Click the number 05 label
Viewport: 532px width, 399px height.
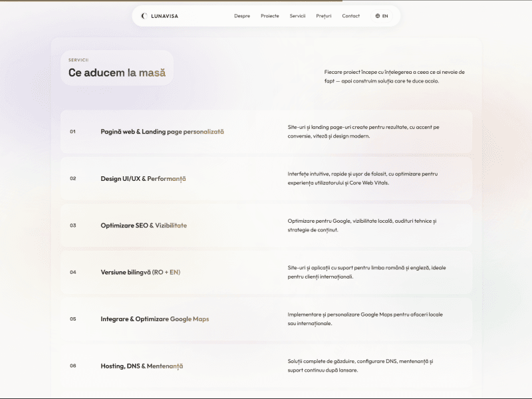73,319
